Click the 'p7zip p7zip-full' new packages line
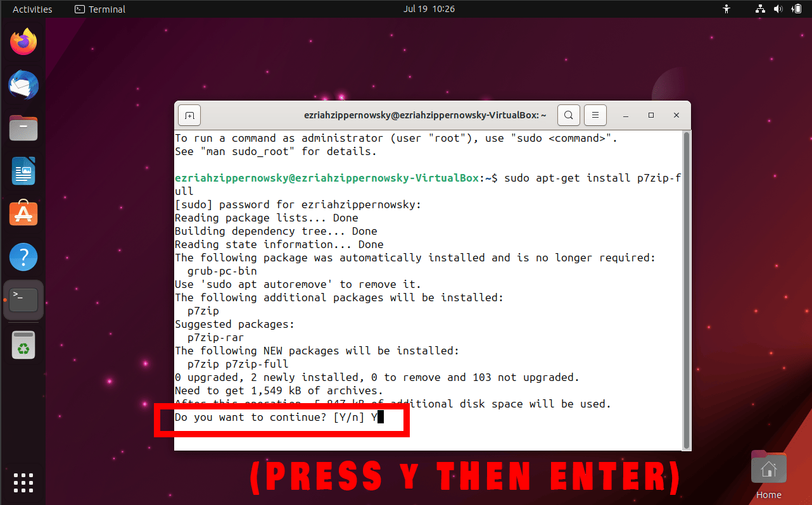Image resolution: width=812 pixels, height=505 pixels. [238, 364]
